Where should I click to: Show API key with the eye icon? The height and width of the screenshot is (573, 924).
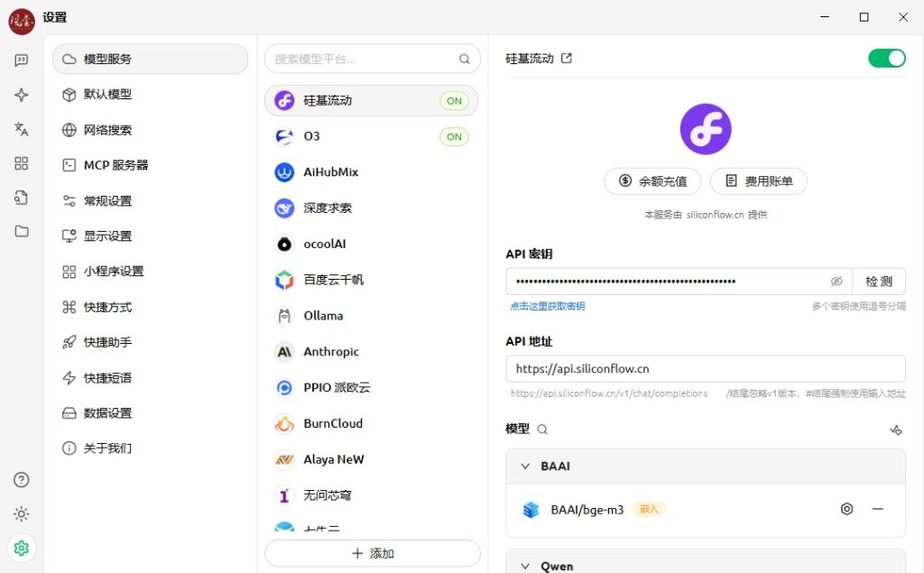pyautogui.click(x=836, y=282)
